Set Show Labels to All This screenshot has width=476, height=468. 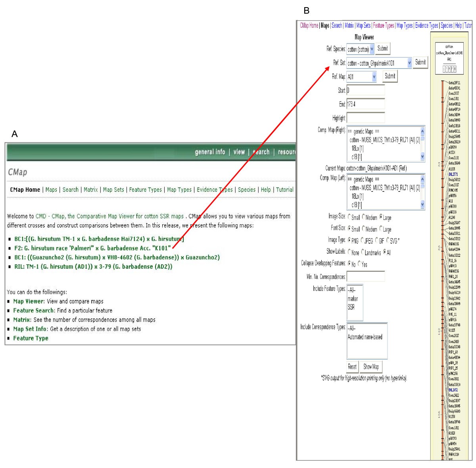384,252
